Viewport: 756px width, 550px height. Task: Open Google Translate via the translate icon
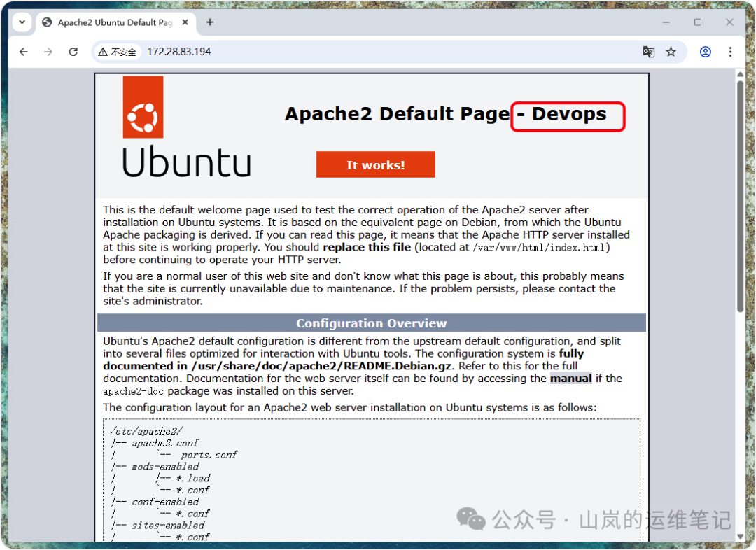[648, 52]
